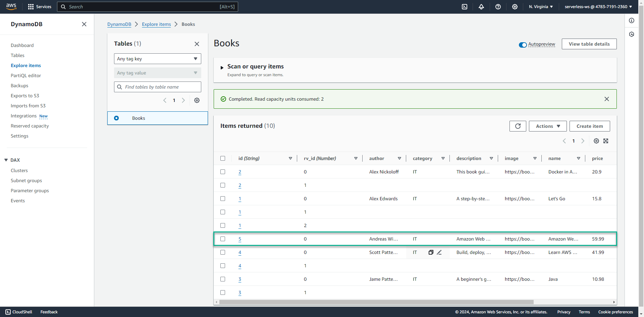Open Backups in the sidebar

19,86
